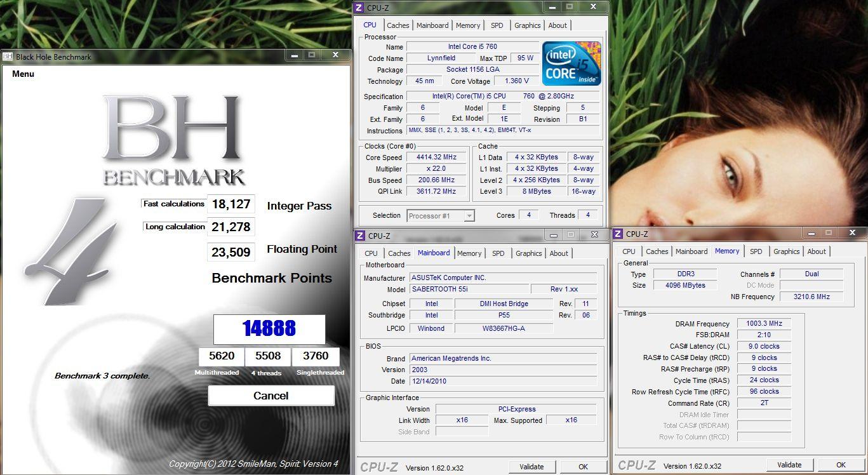Click the memory type value 'DDR3'
Viewport: 868px width, 475px height.
tap(684, 274)
